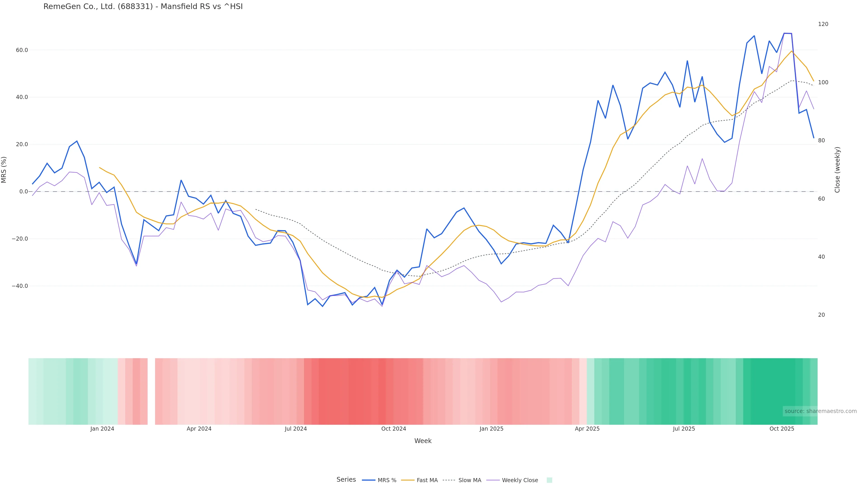
Task: Click the Week x-axis title
Action: tap(423, 441)
